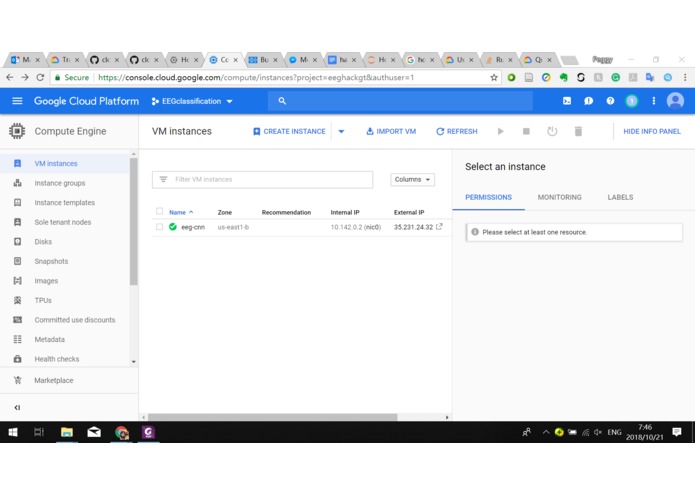Image resolution: width=695 pixels, height=494 pixels.
Task: Switch to the Monitoring tab
Action: click(559, 197)
